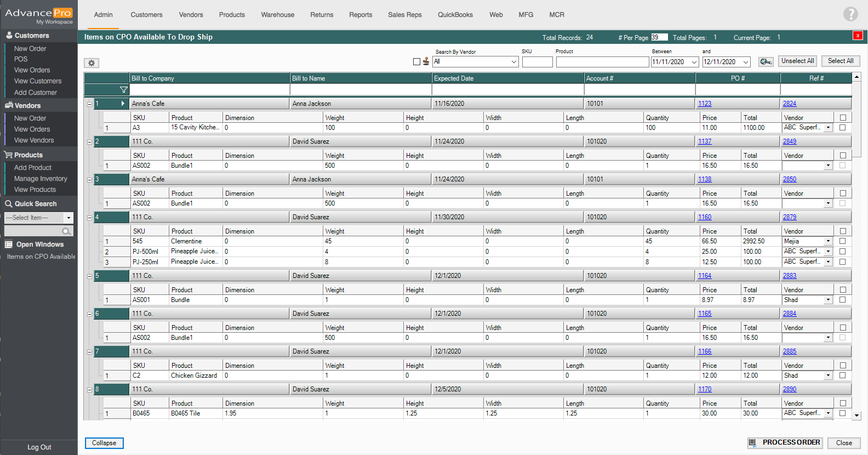The height and width of the screenshot is (455, 868).
Task: Tick the checkbox left of Search By Vendor
Action: click(x=416, y=62)
